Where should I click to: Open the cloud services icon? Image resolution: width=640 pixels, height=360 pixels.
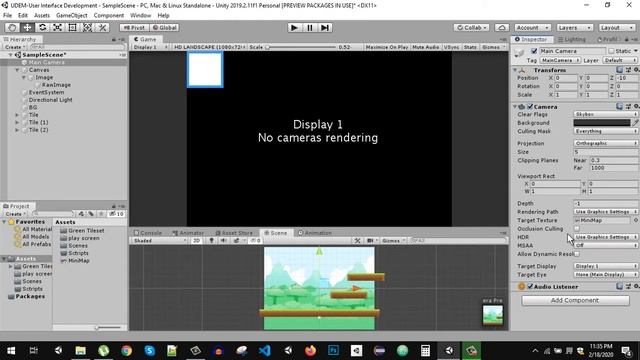point(502,28)
